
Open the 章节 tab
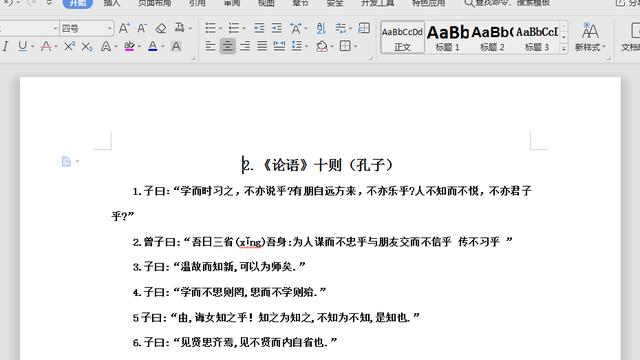[x=300, y=3]
